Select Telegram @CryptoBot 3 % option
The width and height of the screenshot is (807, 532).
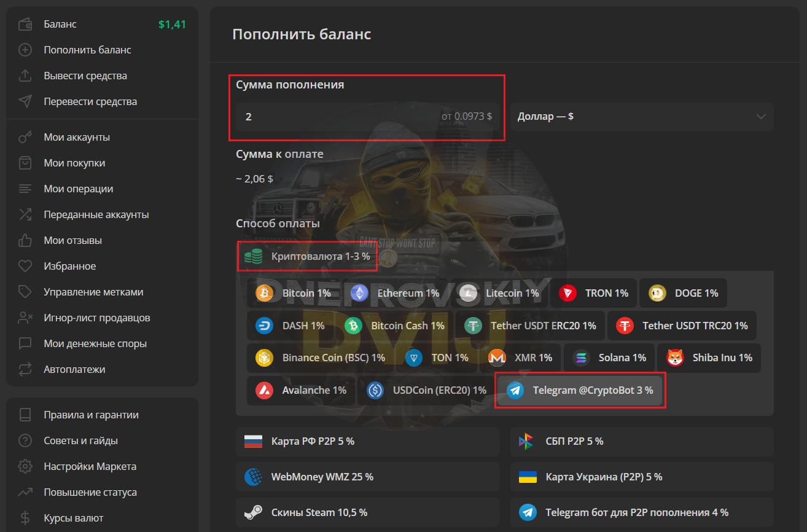coord(580,390)
